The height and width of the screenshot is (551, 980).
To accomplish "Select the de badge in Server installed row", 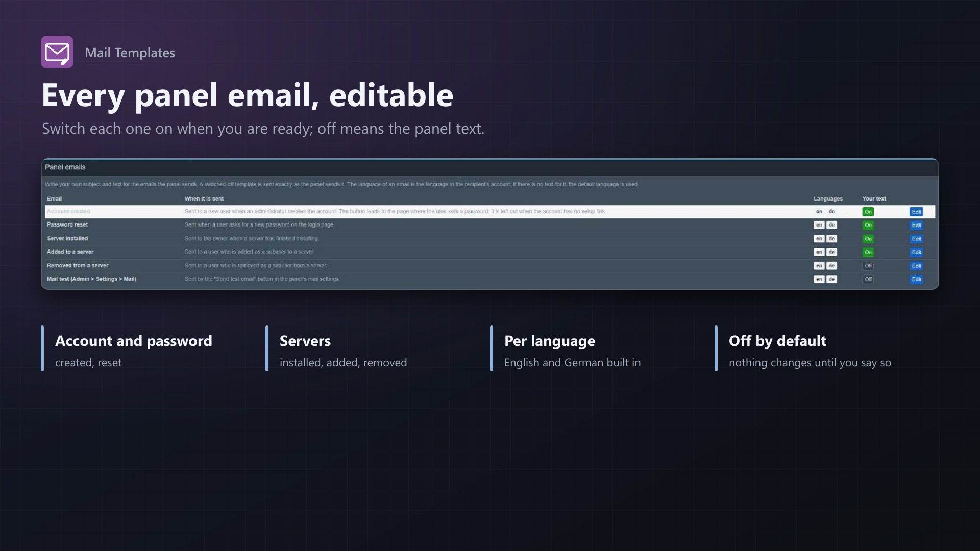I will click(831, 238).
